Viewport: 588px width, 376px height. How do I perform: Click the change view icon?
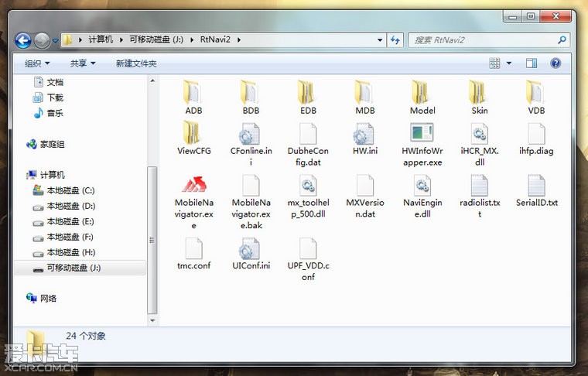pyautogui.click(x=494, y=63)
